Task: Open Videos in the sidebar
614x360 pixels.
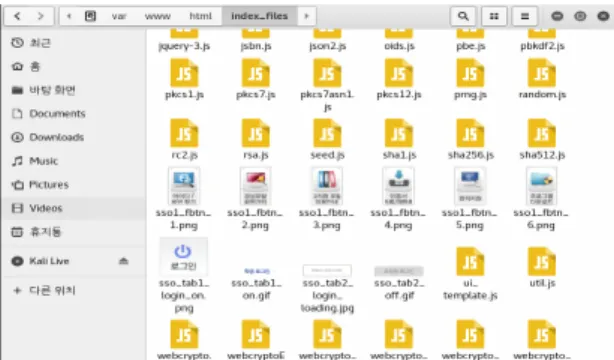Action: click(x=74, y=208)
